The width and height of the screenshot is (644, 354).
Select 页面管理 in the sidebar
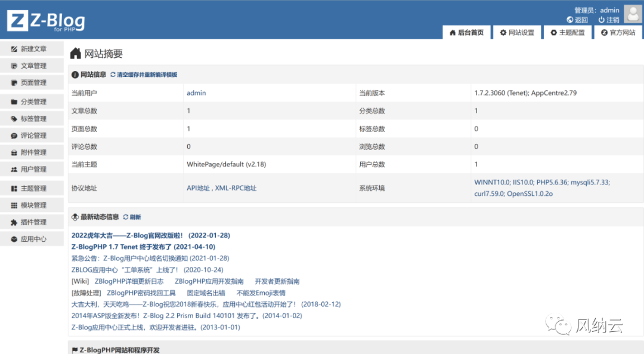pyautogui.click(x=32, y=82)
